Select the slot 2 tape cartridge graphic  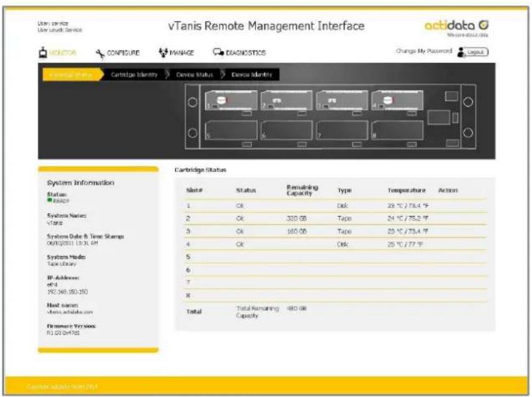[287, 100]
